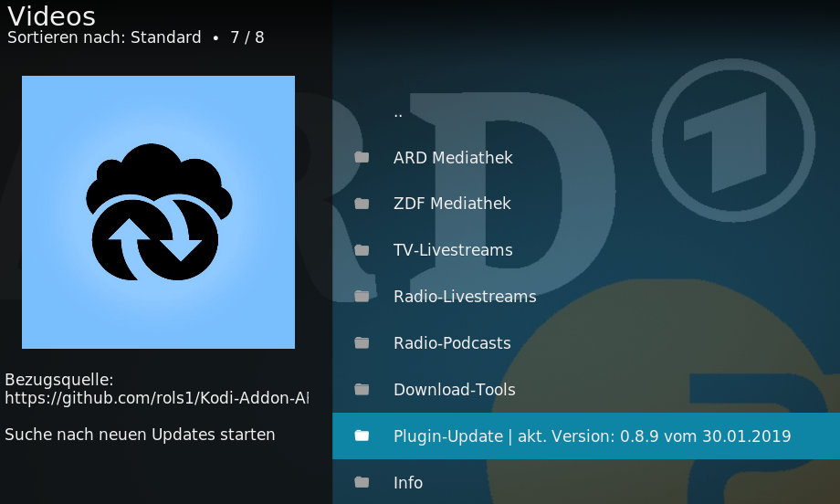Open the Info entry

click(x=586, y=482)
